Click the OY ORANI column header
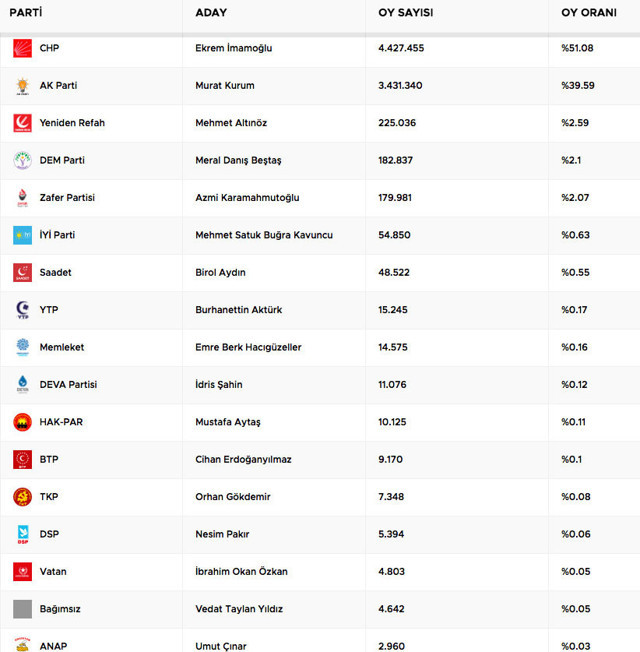 point(589,13)
